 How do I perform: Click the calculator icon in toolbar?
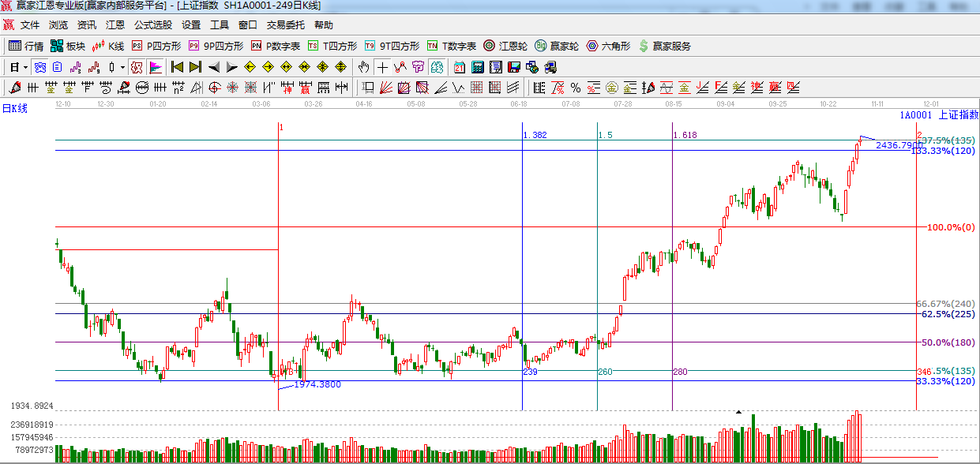click(478, 67)
